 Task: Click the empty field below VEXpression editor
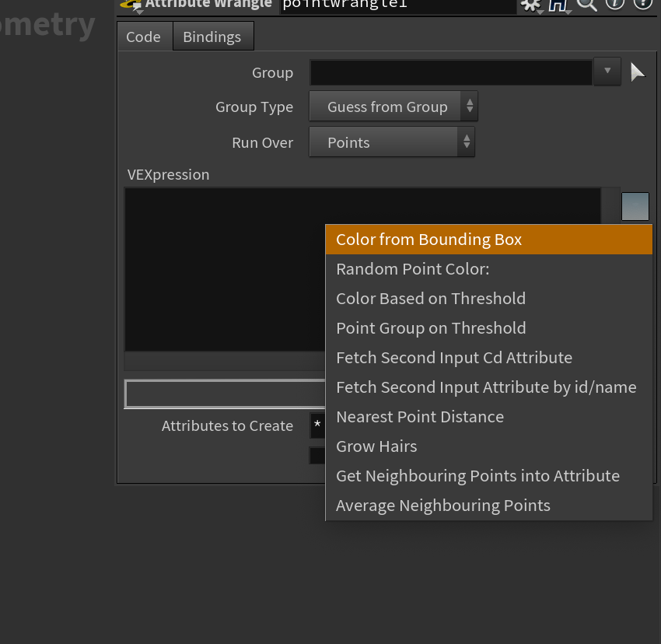225,394
